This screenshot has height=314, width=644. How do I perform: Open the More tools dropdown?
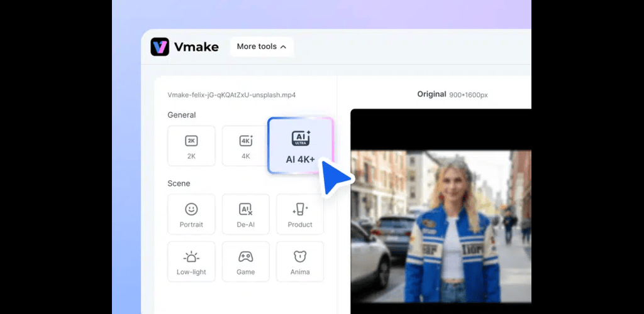click(x=261, y=46)
